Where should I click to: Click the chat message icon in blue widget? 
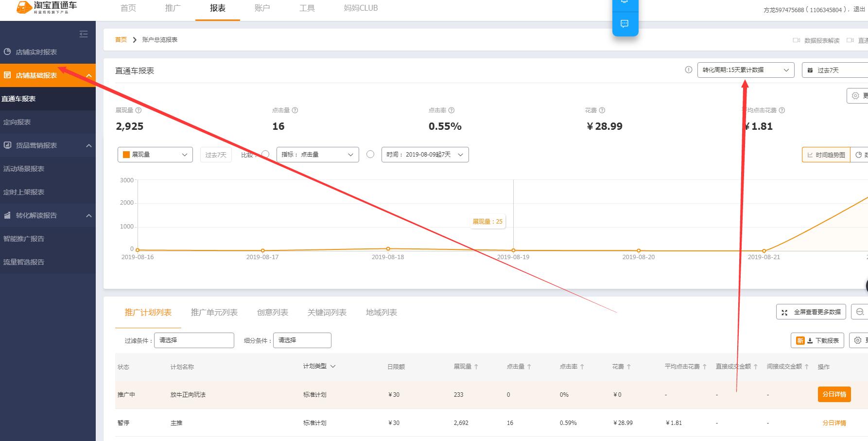625,24
